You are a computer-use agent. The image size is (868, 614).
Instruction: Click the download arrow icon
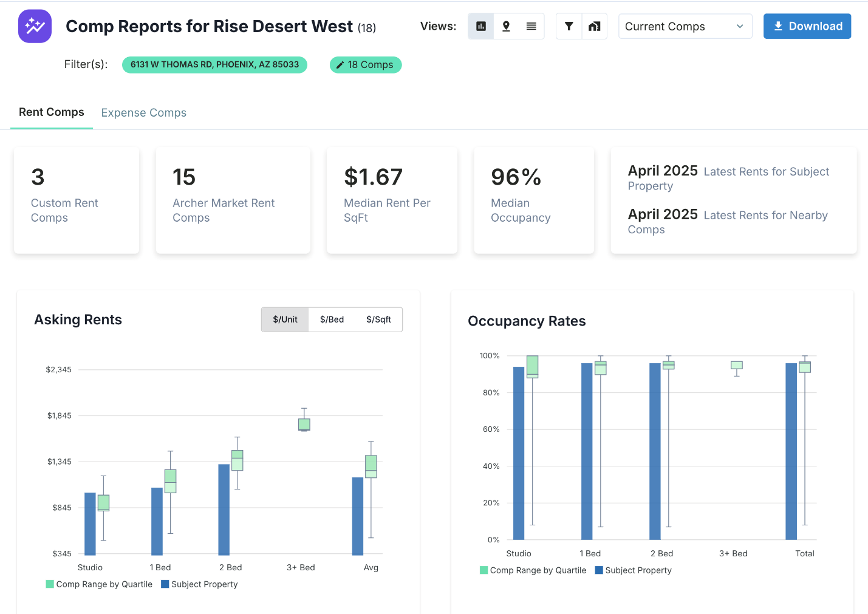[779, 26]
